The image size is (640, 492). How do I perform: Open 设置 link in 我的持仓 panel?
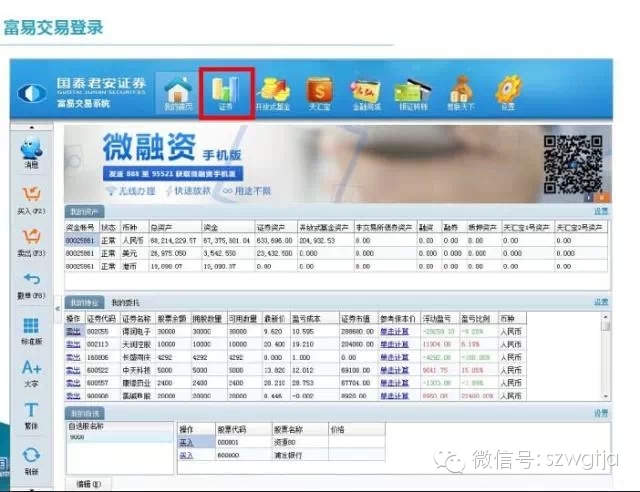(x=601, y=302)
